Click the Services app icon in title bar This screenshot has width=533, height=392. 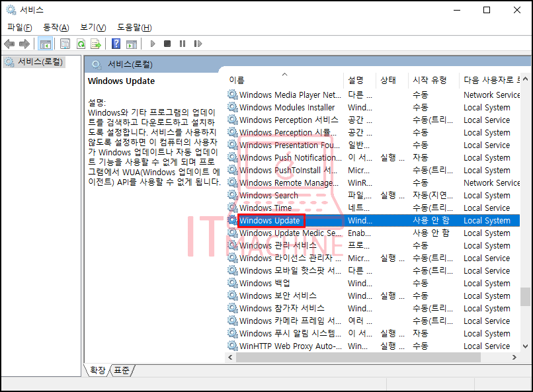[11, 10]
